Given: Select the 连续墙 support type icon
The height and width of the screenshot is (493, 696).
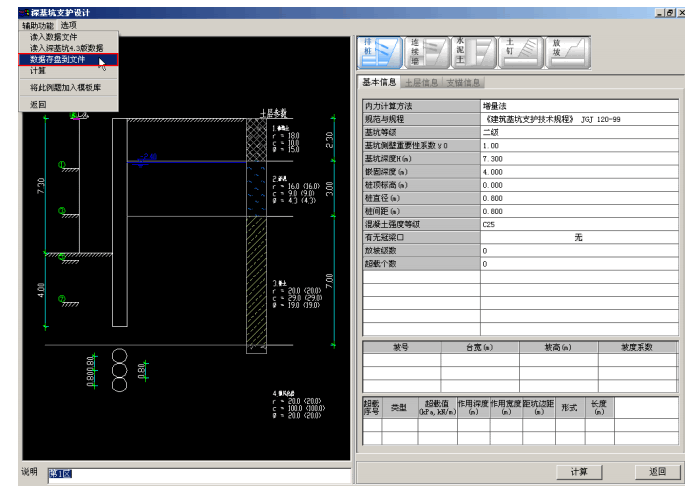Looking at the screenshot, I should [x=425, y=52].
